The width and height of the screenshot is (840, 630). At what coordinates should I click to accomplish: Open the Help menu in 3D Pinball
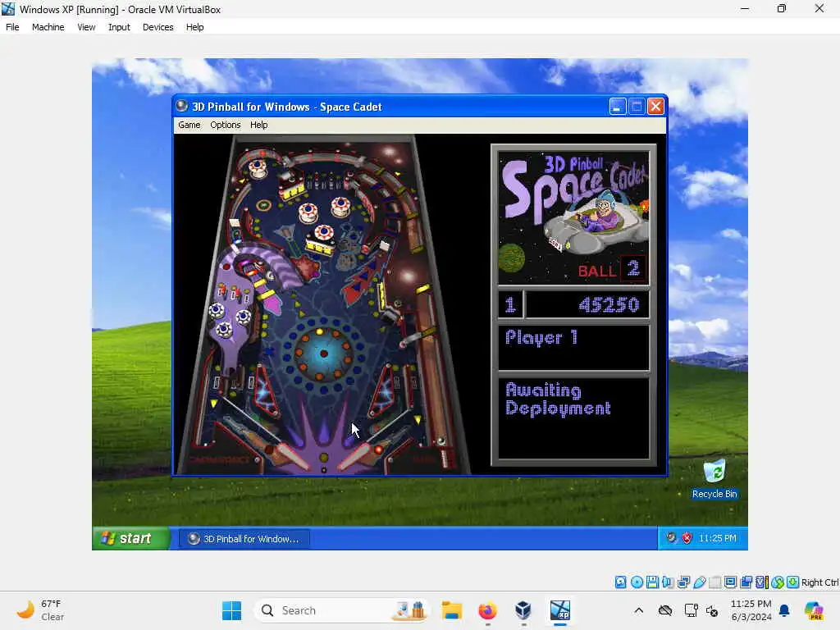(x=258, y=125)
